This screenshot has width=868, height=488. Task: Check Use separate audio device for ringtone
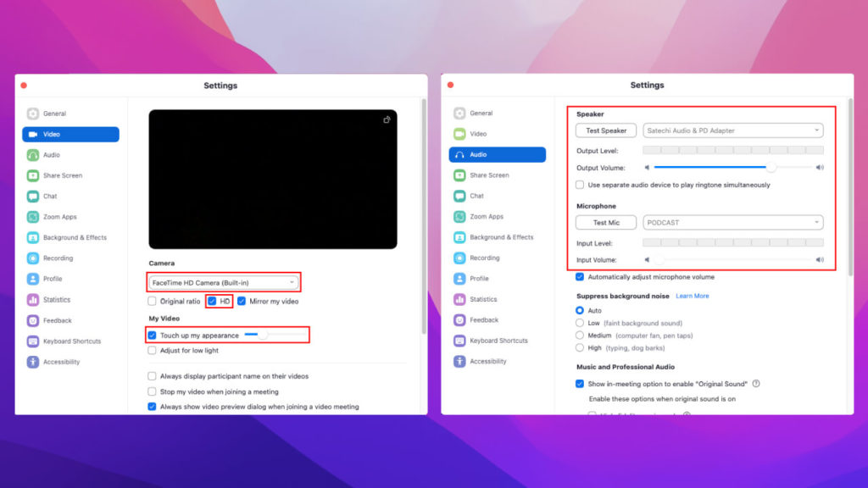coord(580,185)
